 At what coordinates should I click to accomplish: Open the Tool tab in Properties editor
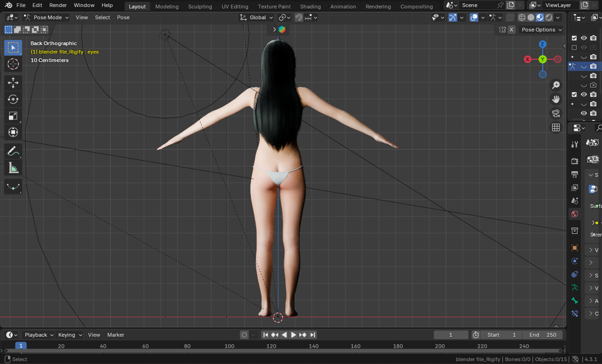click(575, 144)
